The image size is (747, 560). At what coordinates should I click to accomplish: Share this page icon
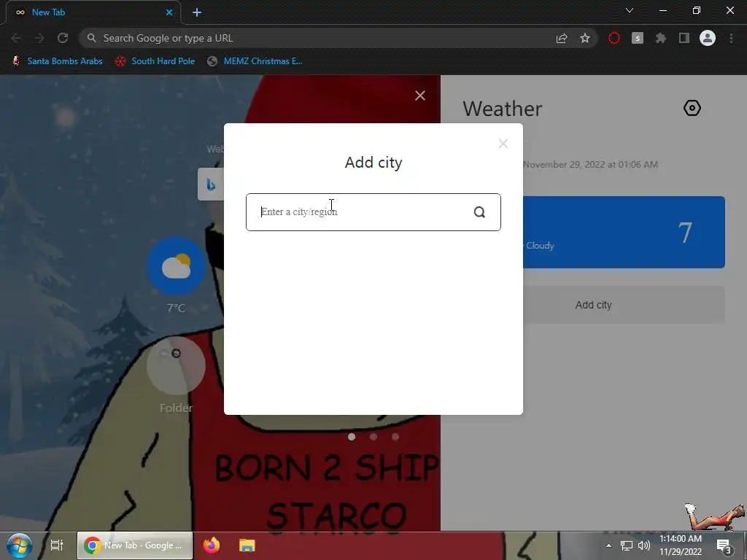(x=562, y=38)
